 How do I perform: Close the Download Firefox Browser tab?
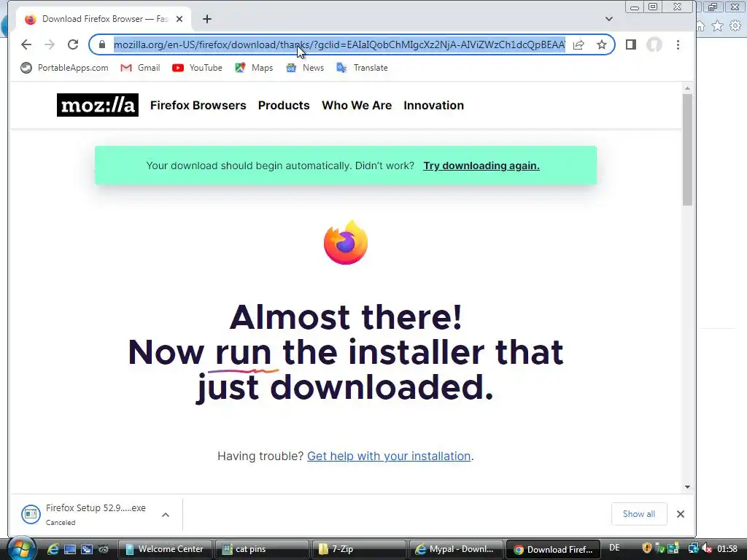click(x=179, y=19)
